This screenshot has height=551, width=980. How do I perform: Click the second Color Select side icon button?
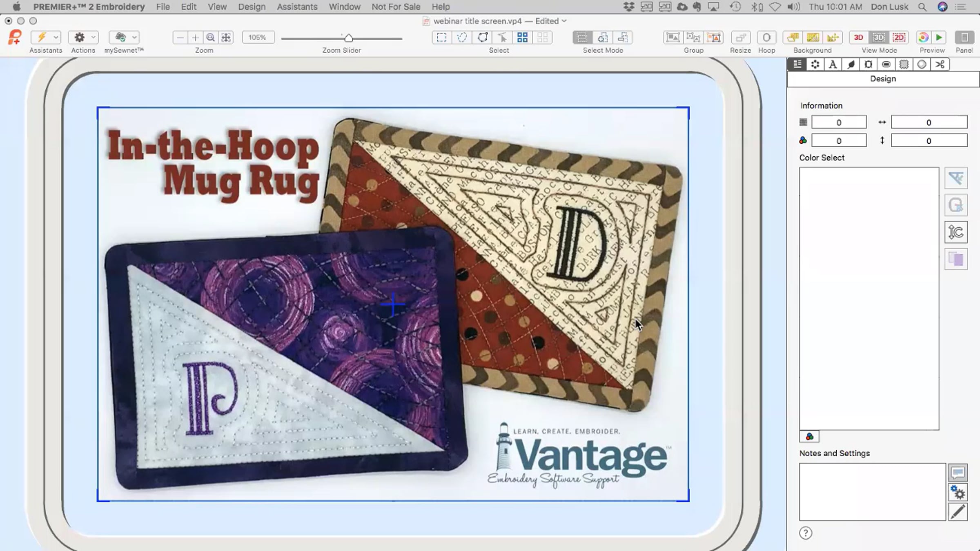956,205
